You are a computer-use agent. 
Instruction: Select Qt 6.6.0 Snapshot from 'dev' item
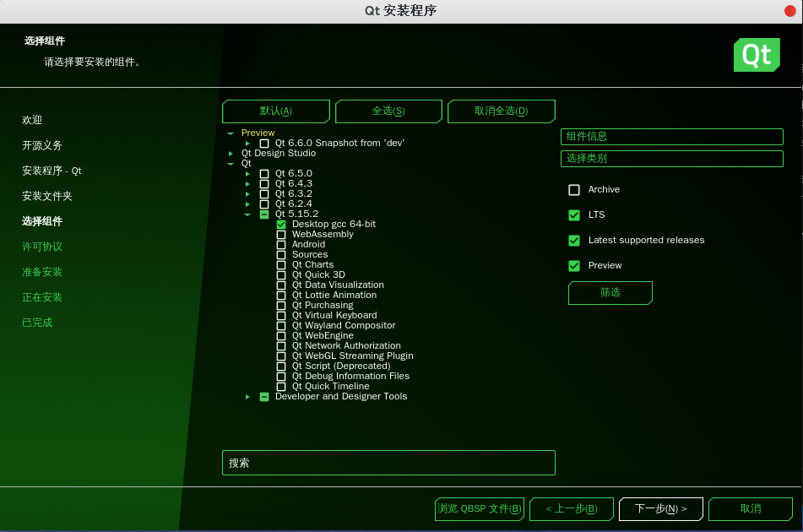(264, 144)
